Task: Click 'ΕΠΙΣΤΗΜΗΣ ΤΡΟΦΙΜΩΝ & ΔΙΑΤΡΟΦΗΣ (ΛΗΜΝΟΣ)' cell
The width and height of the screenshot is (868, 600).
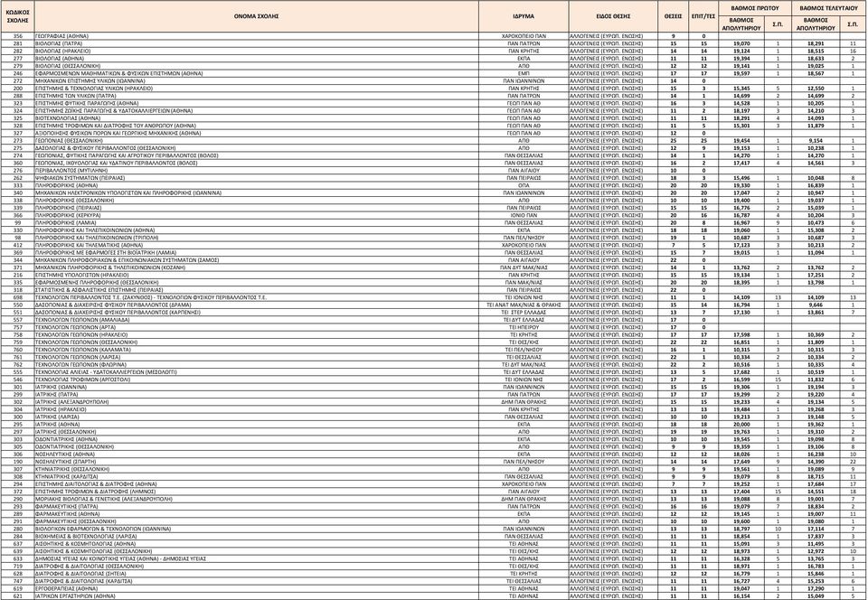Action: pyautogui.click(x=256, y=491)
